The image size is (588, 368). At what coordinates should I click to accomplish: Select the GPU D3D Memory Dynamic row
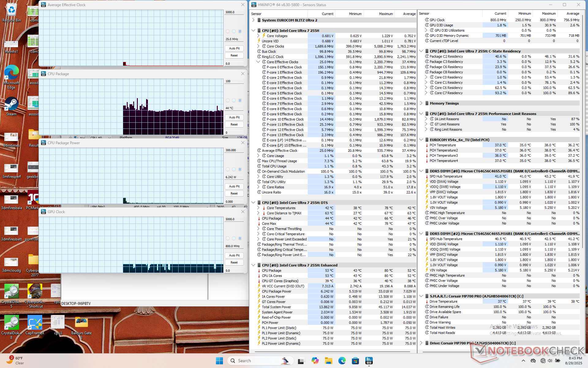(502, 36)
